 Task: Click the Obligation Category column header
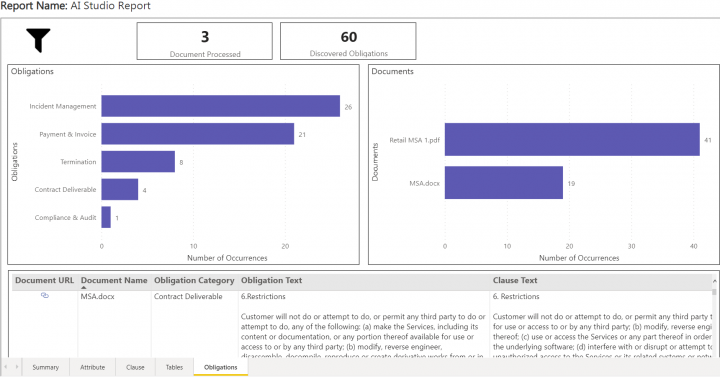(x=194, y=280)
